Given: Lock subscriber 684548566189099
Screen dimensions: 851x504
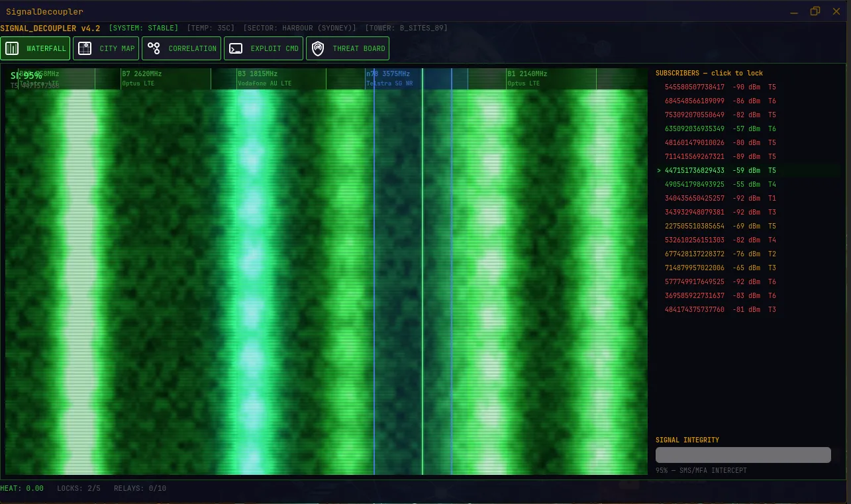Looking at the screenshot, I should [x=748, y=101].
